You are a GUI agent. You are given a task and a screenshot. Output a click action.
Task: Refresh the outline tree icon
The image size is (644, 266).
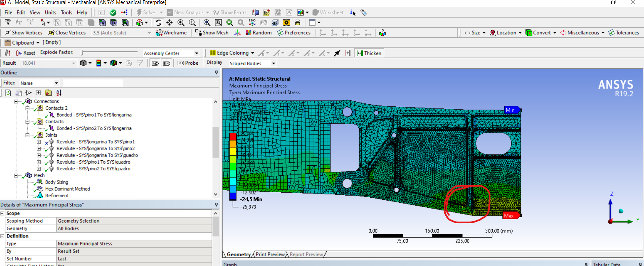[8, 93]
